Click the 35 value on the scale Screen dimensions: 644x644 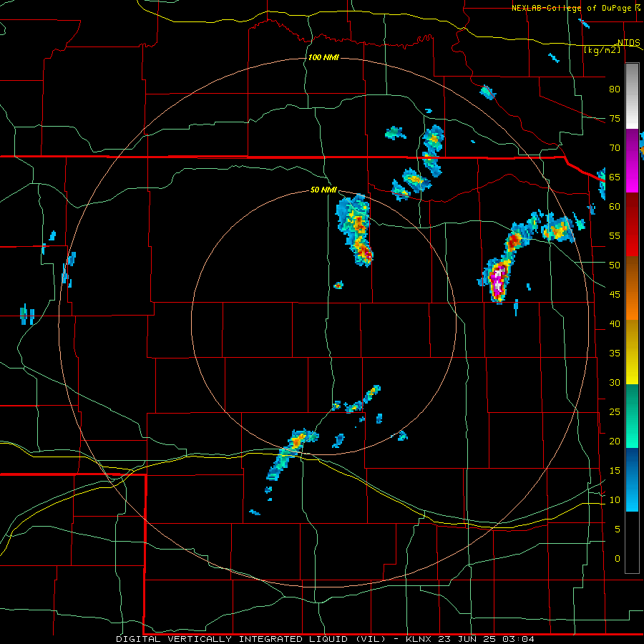coord(615,353)
